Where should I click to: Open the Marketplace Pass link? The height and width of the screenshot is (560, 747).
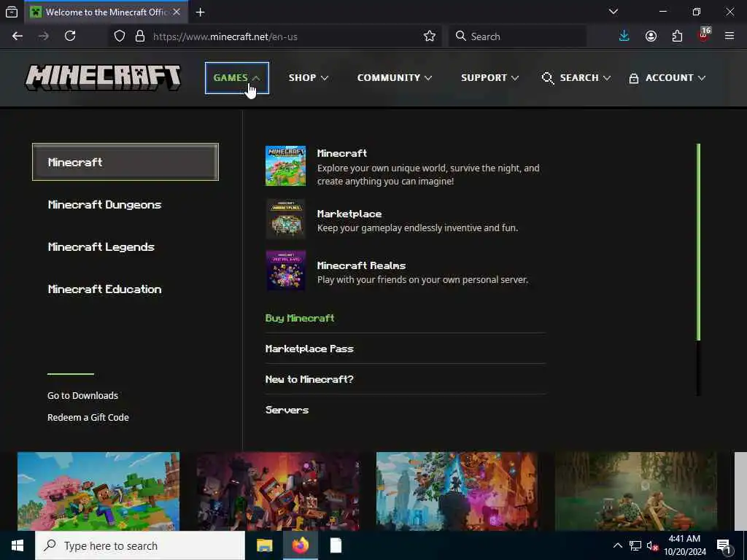point(309,349)
